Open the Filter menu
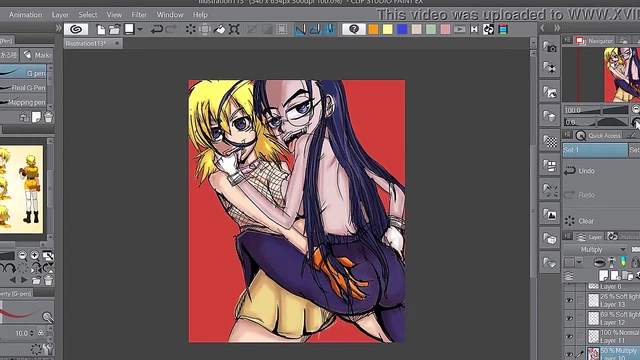Image resolution: width=640 pixels, height=360 pixels. (139, 15)
